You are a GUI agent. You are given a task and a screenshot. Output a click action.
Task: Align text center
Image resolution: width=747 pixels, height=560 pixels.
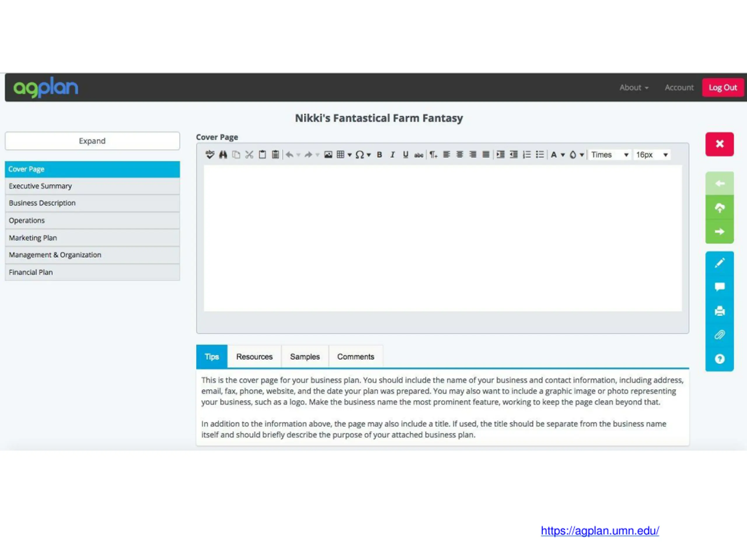460,155
